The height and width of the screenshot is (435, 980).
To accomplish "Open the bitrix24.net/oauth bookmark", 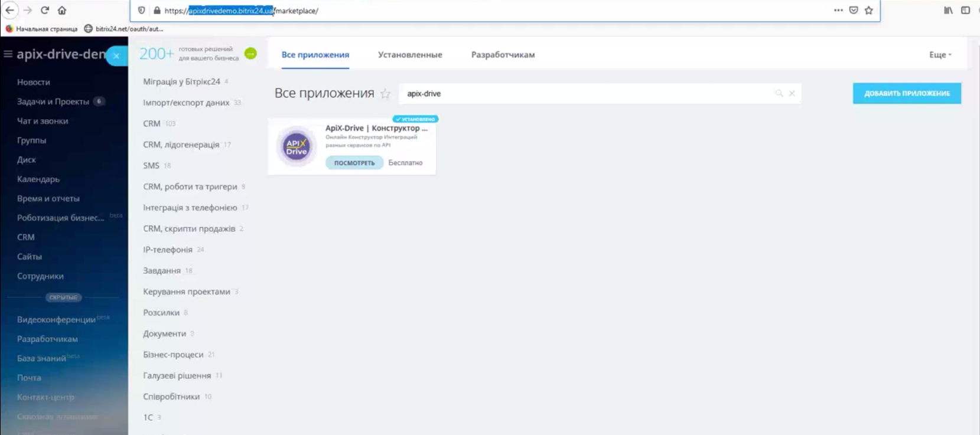I will pyautogui.click(x=124, y=28).
